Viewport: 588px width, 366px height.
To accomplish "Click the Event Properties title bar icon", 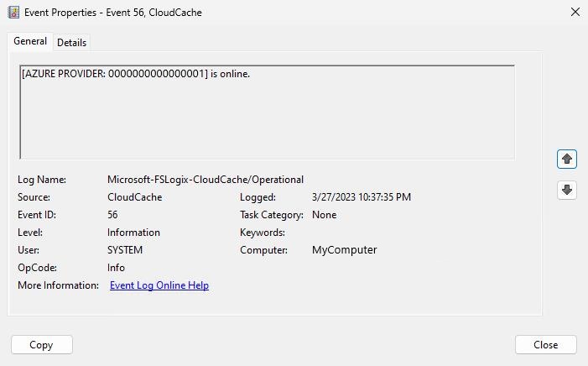I will click(13, 13).
